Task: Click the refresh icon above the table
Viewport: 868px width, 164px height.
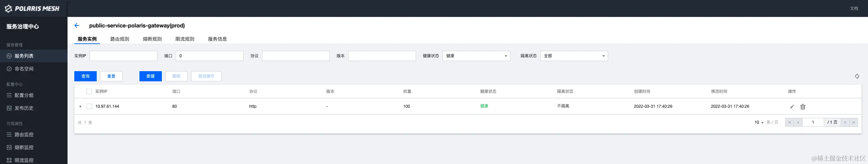Action: [857, 76]
